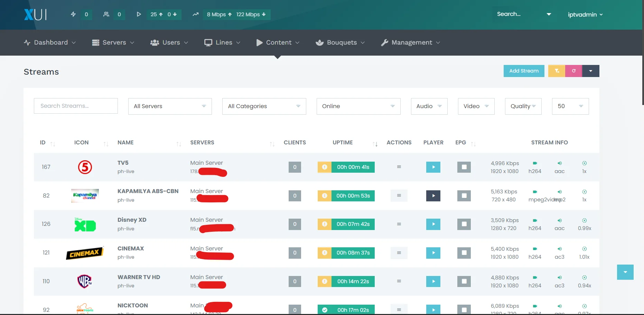Open actions menu for WARNER TV HD
Viewport: 644px width, 315px height.
click(399, 281)
